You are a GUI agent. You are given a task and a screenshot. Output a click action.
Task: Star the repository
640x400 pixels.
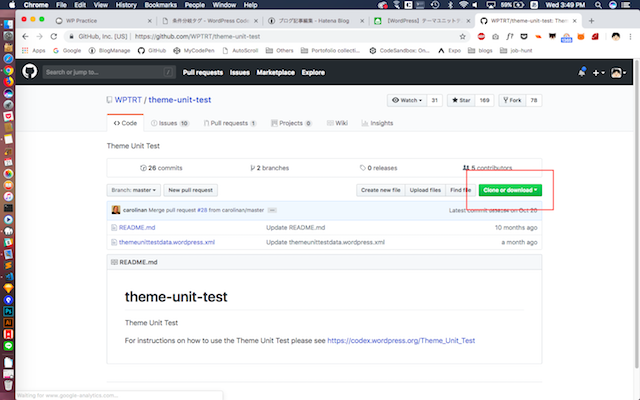[x=461, y=100]
